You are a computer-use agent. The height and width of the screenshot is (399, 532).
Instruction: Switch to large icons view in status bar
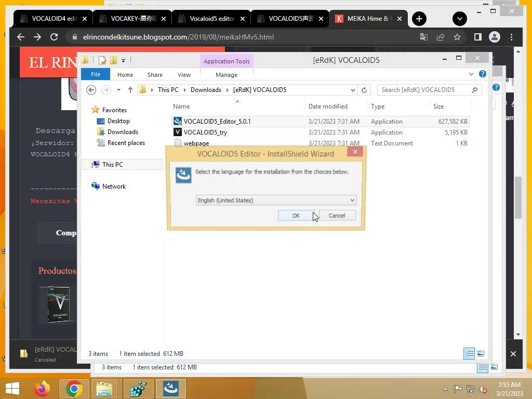tap(481, 353)
